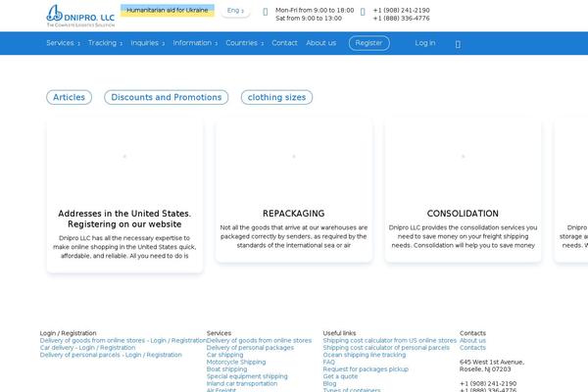Click the Dnipro LLC logo
588x392 pixels.
tap(80, 16)
